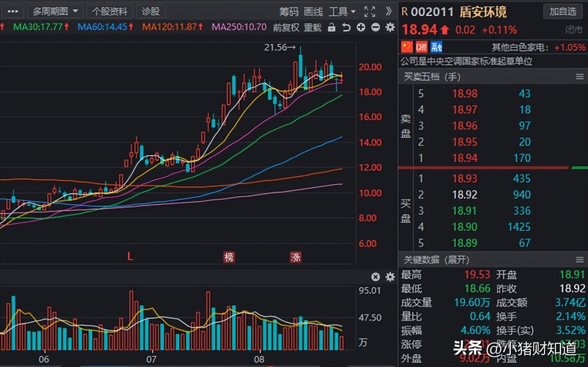
Task: Open the volume panel gear settings
Action: [x=390, y=277]
